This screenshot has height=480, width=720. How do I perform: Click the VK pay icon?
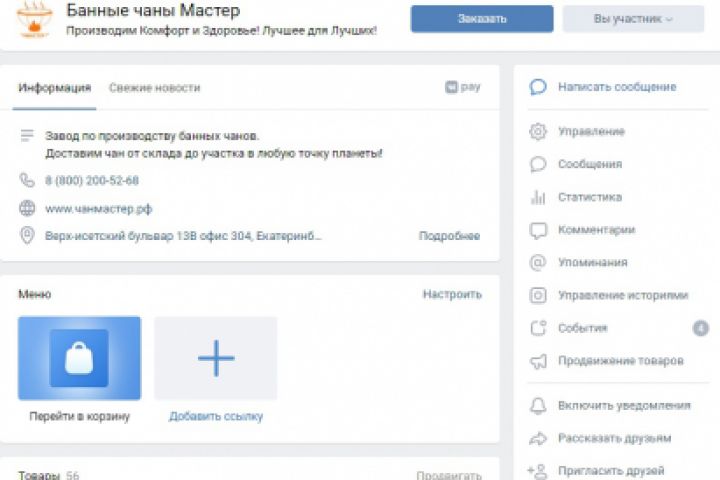462,86
